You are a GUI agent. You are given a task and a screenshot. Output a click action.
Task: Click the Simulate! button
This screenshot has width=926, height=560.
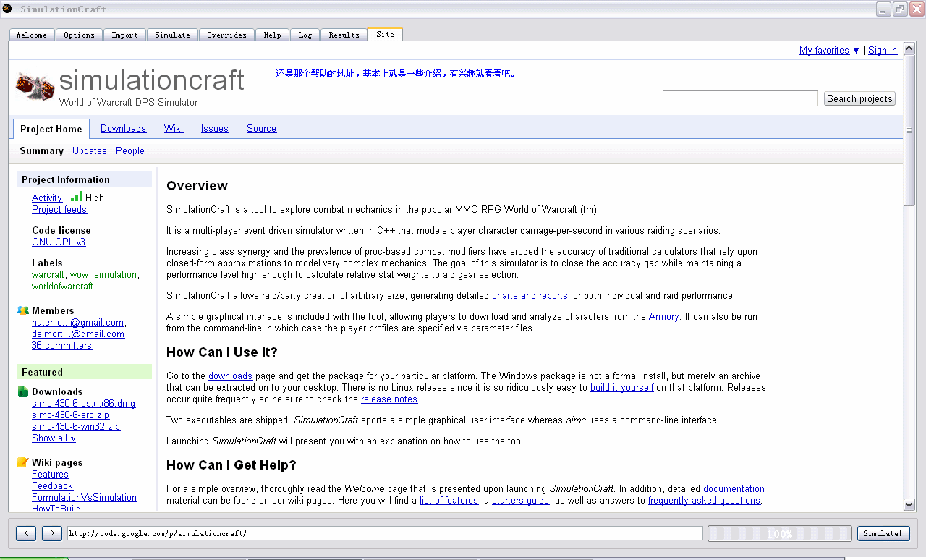click(x=883, y=533)
